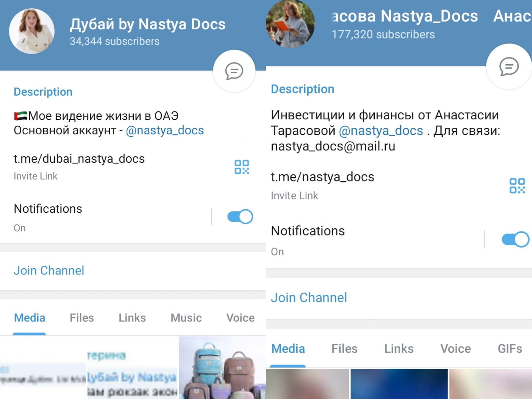Click the 177,320 subscribers text

(x=383, y=35)
